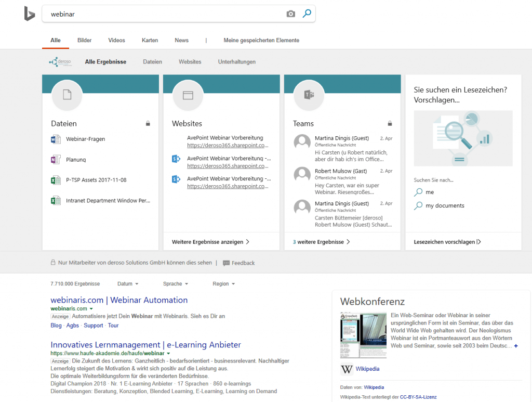Click Excel icon for P-TSP Assets

56,180
